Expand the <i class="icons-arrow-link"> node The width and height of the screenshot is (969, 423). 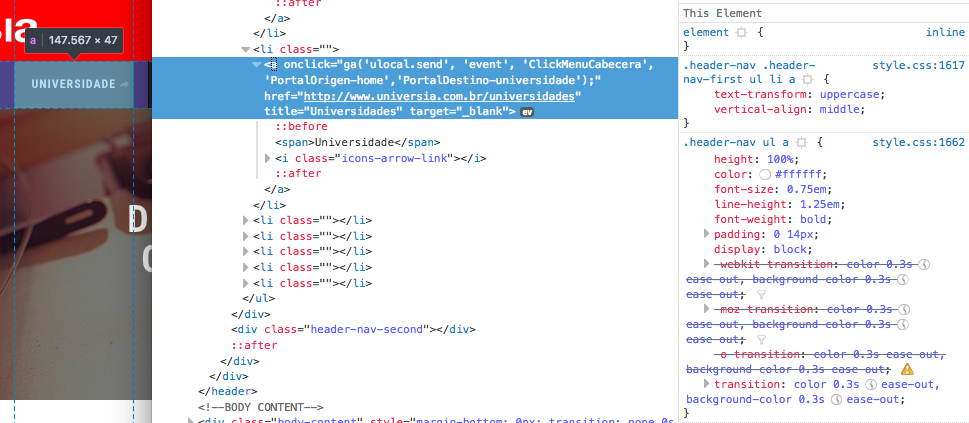click(x=268, y=158)
